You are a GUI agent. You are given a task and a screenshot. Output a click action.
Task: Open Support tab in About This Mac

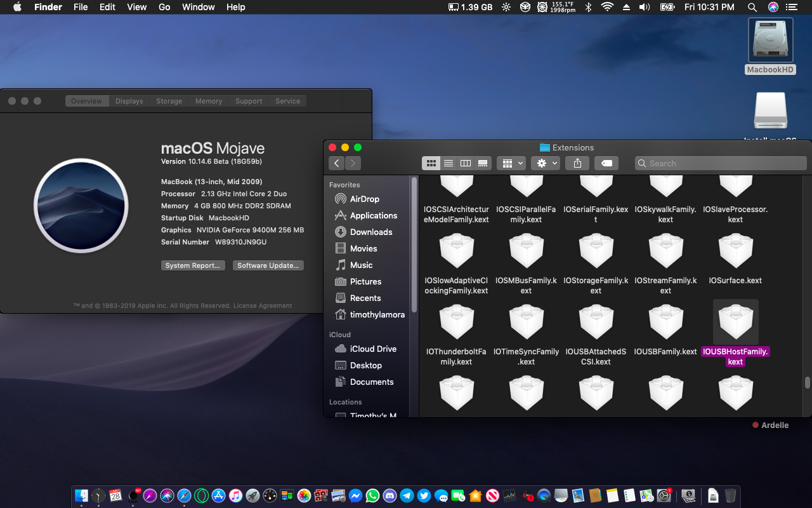(249, 101)
